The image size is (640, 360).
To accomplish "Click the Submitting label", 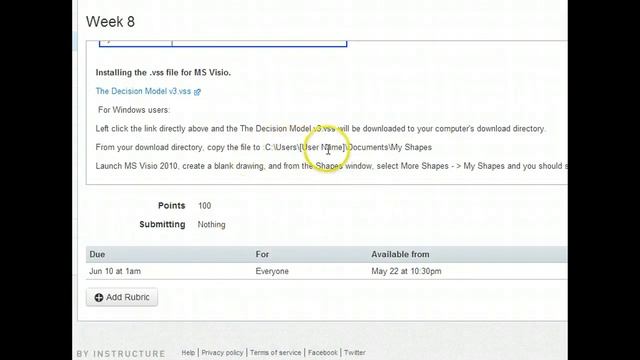I will 162,224.
